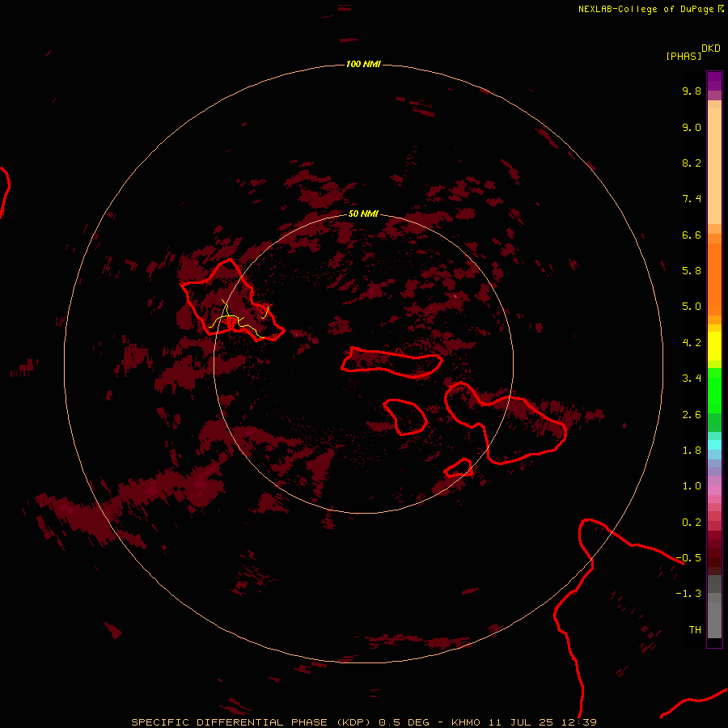
Task: Click the TH legend label
Action: tap(695, 630)
